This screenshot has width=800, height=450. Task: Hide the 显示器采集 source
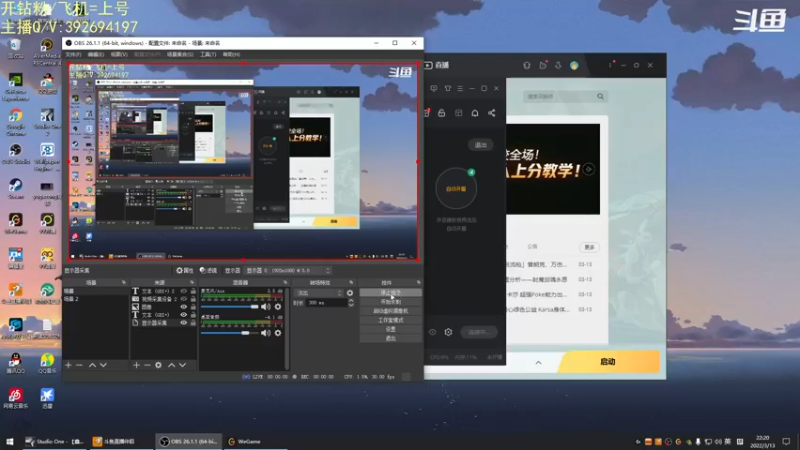[x=184, y=322]
